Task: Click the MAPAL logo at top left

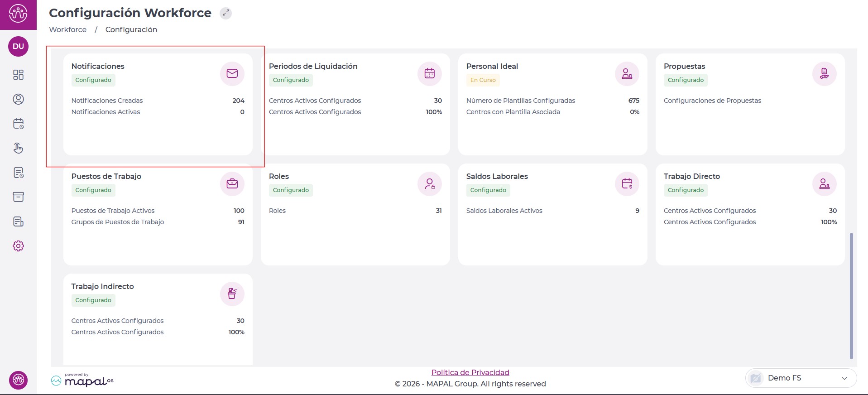Action: click(x=18, y=14)
